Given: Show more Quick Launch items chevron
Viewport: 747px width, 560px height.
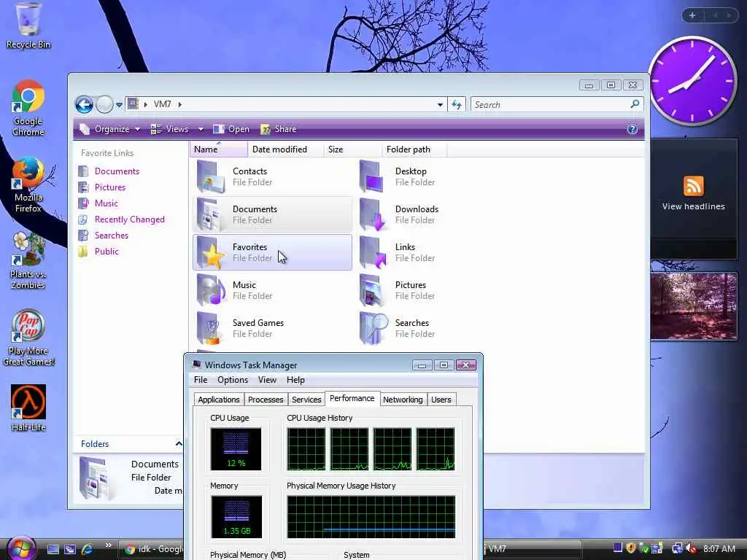Looking at the screenshot, I should (x=108, y=545).
